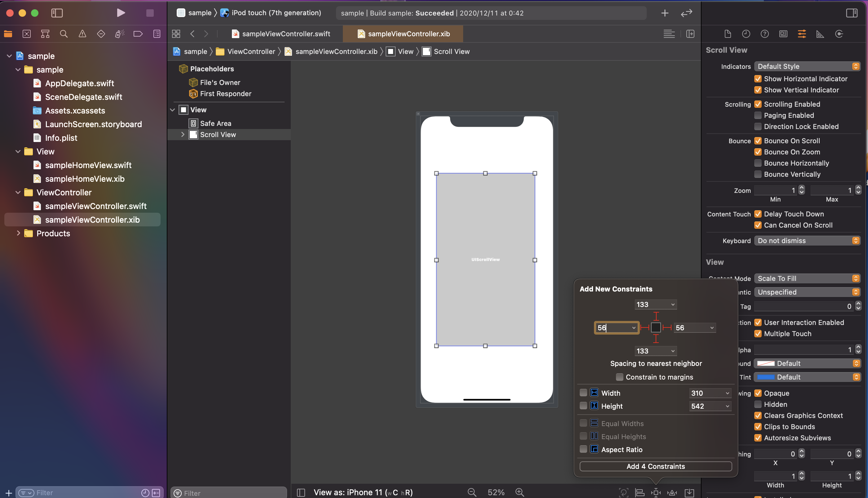Go back in editor history
868x498 pixels.
pos(193,34)
